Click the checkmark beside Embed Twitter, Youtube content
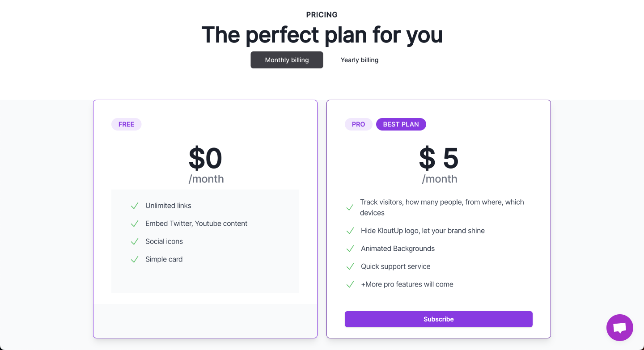Image resolution: width=644 pixels, height=350 pixels. pos(134,223)
